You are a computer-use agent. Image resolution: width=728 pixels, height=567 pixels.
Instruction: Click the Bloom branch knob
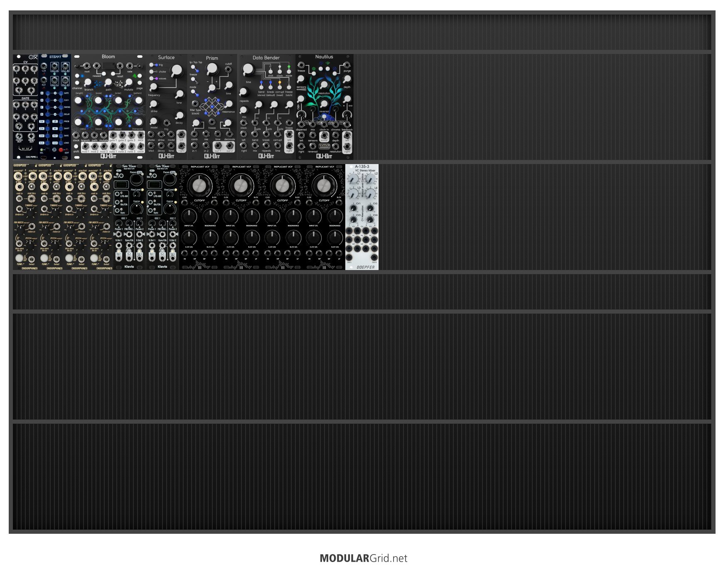coord(88,82)
